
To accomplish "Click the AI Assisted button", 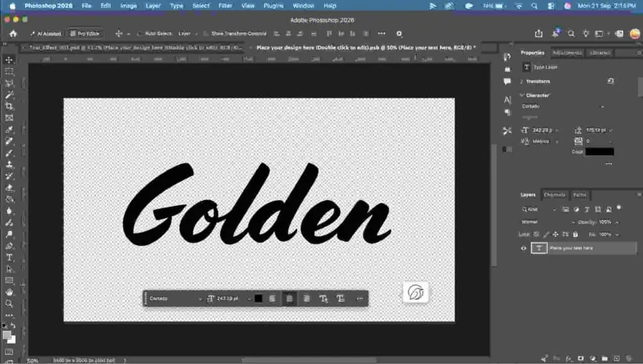I will [x=45, y=34].
